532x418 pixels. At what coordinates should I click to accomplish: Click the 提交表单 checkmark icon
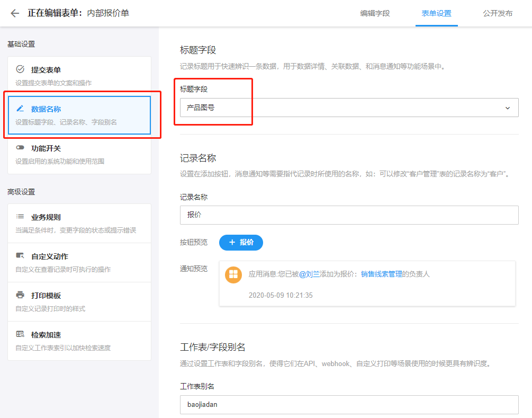coord(20,69)
